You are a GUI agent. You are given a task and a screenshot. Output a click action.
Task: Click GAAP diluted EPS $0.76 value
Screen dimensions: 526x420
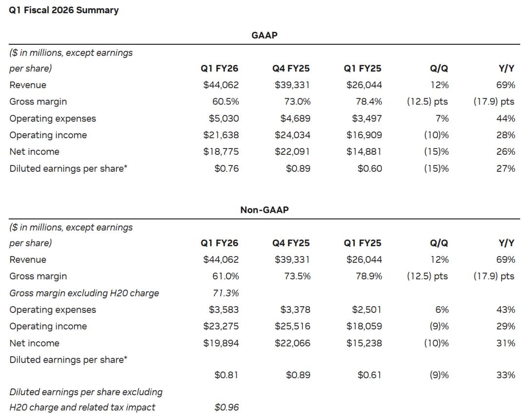coord(226,168)
